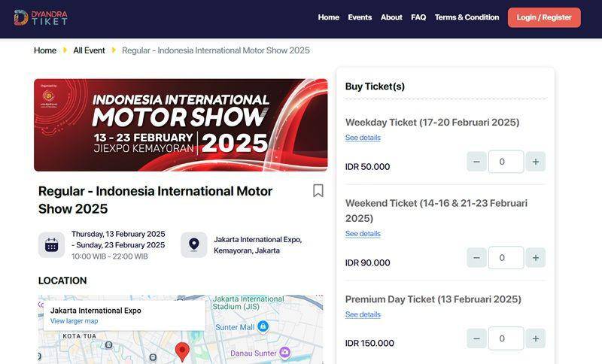Screen dimensions: 602x364
Task: Increase Weekday Ticket quantity with plus
Action: pyautogui.click(x=535, y=162)
